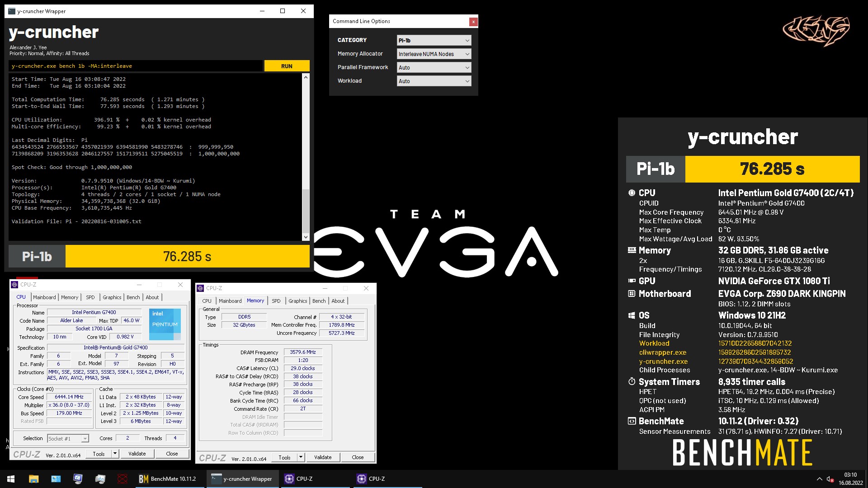Show hidden system tray icons

click(819, 479)
